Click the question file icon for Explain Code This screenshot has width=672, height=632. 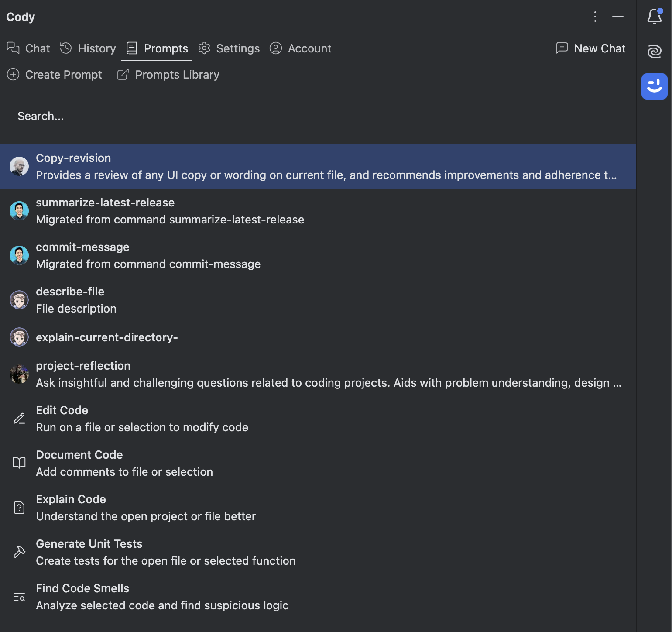(19, 508)
